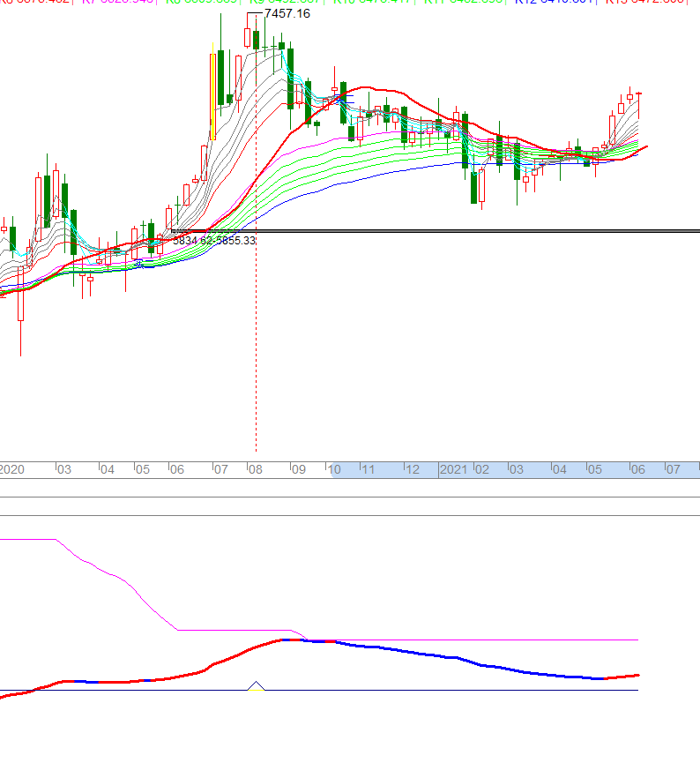
Task: Select the highlighted blue date range on axis
Action: [516, 470]
